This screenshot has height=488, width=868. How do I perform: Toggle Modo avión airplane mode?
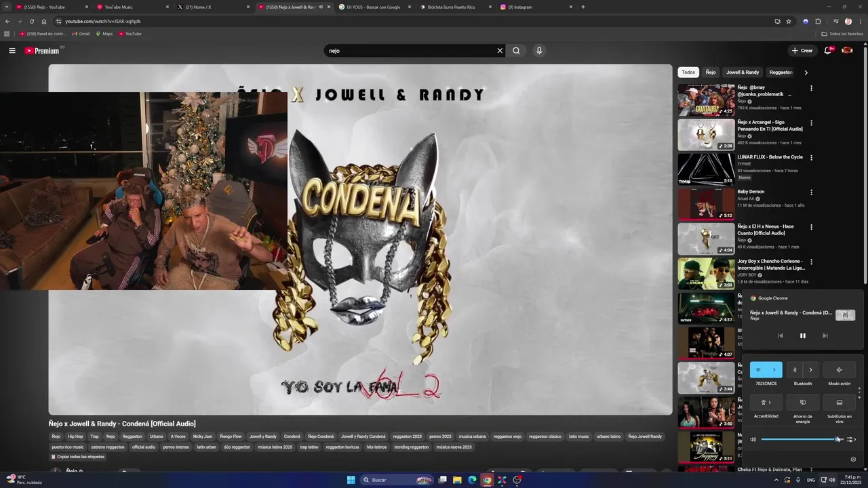click(839, 370)
